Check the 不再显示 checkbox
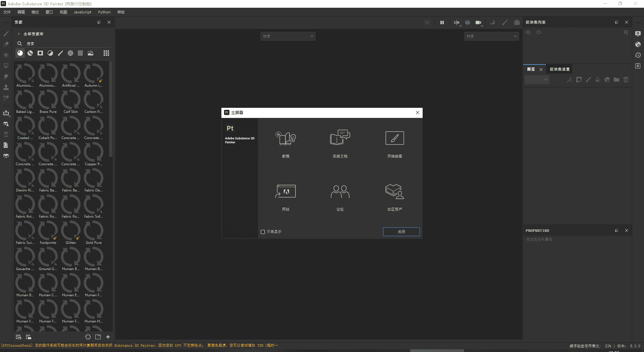This screenshot has height=352, width=644. pos(263,232)
